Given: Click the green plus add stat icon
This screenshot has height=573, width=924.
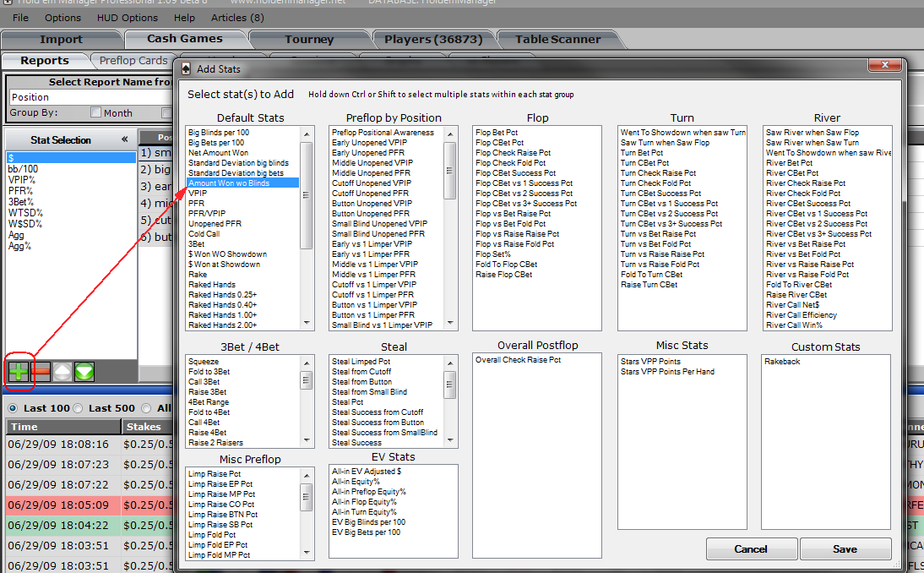Looking at the screenshot, I should tap(18, 372).
